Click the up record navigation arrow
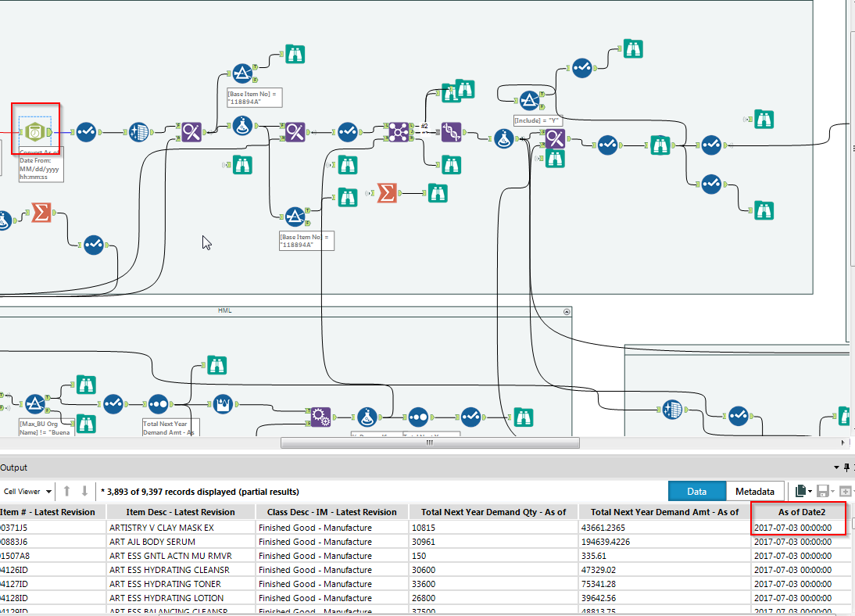 click(67, 491)
